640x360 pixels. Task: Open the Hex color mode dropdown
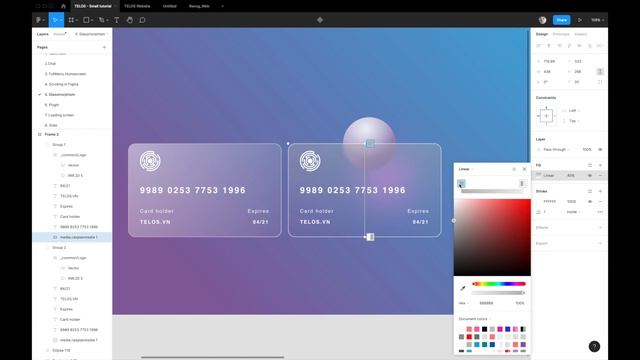(x=464, y=303)
